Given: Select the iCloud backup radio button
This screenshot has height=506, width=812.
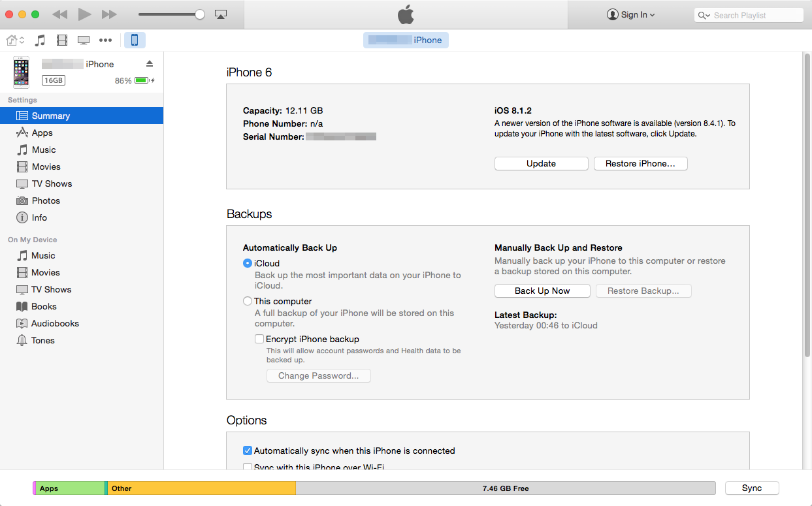Looking at the screenshot, I should (x=248, y=263).
